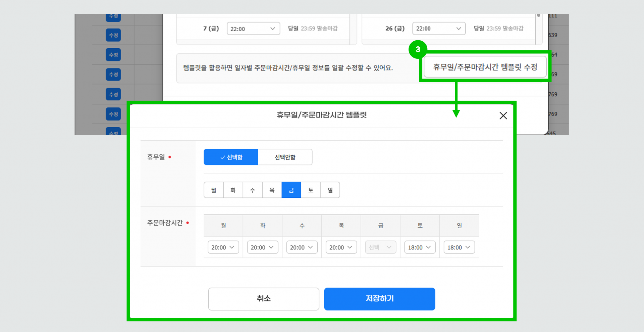Select the 선택안함 holiday option
The height and width of the screenshot is (332, 644).
coord(285,157)
